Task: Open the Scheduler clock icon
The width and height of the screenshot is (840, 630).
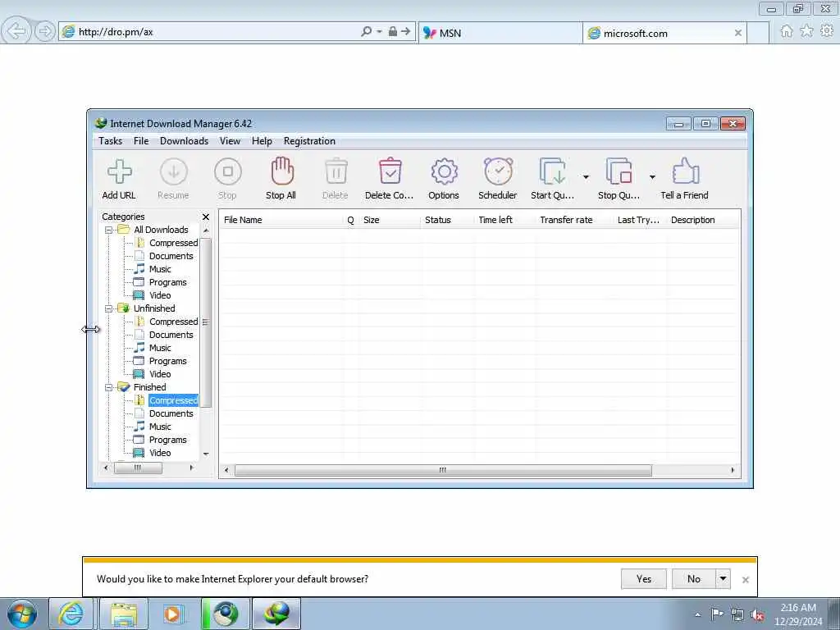Action: coord(498,171)
